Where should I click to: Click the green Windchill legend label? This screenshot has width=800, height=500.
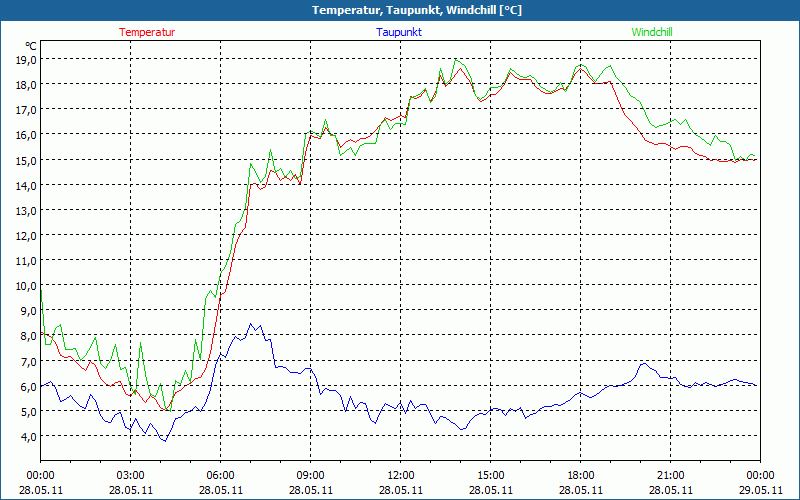pos(652,32)
